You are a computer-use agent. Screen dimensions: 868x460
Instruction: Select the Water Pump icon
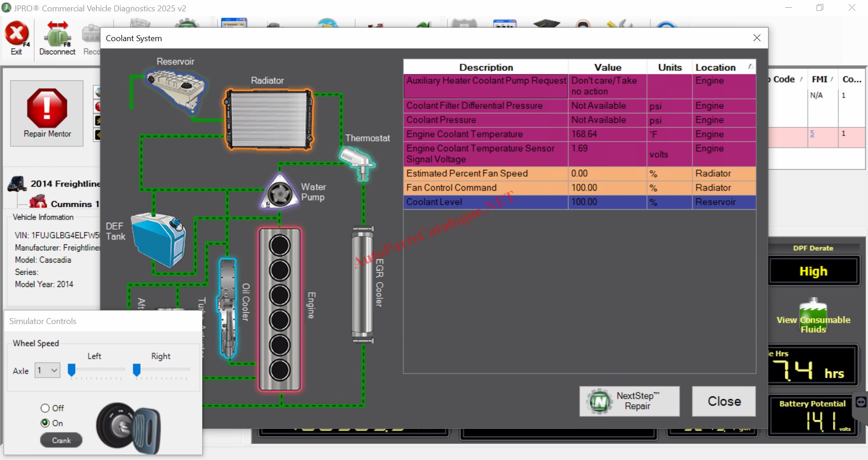click(280, 193)
